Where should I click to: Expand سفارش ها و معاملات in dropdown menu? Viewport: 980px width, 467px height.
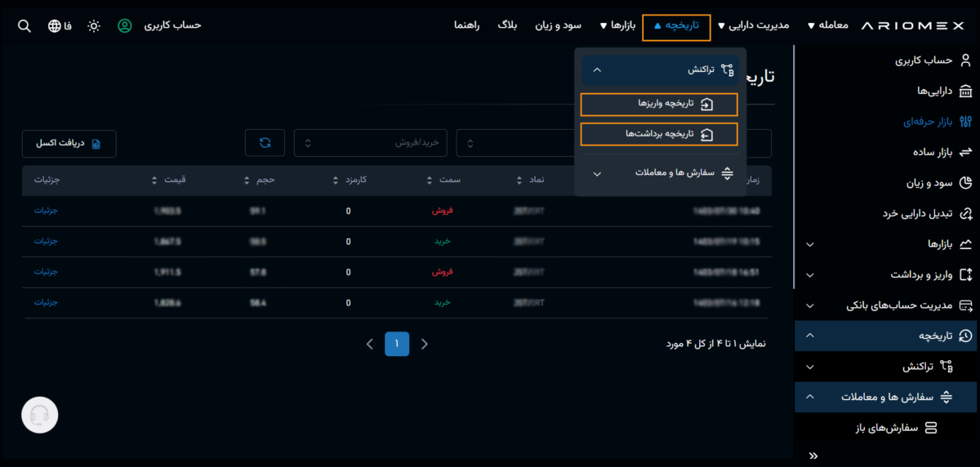point(660,173)
